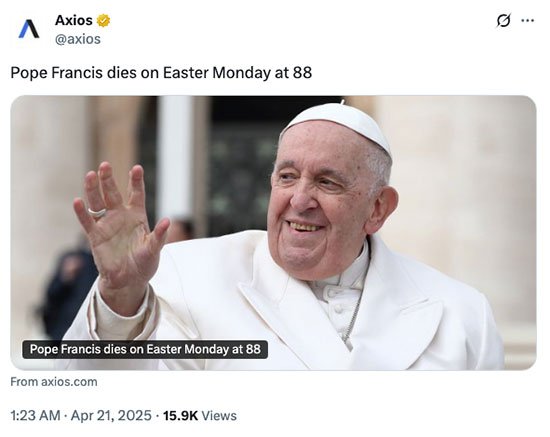Open the @axios handle link

[x=78, y=39]
